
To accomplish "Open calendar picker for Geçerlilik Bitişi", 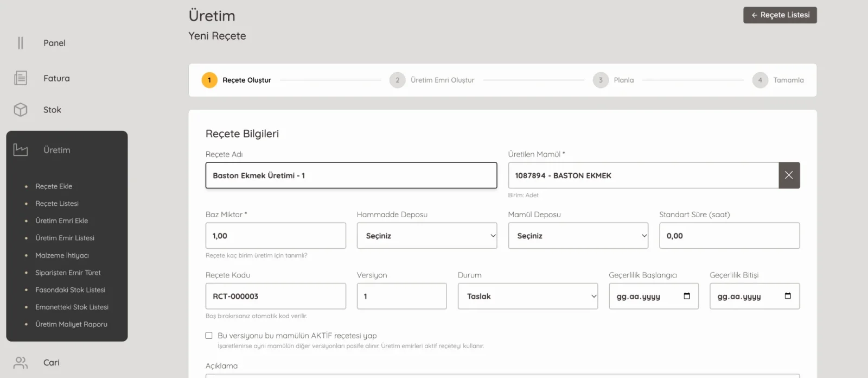I will click(788, 296).
